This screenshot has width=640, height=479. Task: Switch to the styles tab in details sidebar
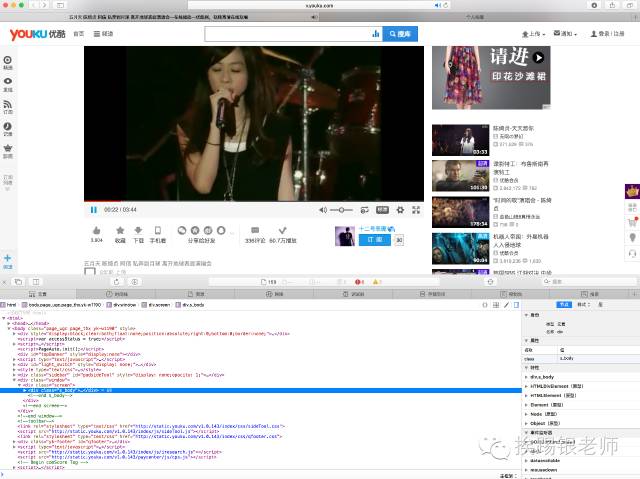coord(583,304)
